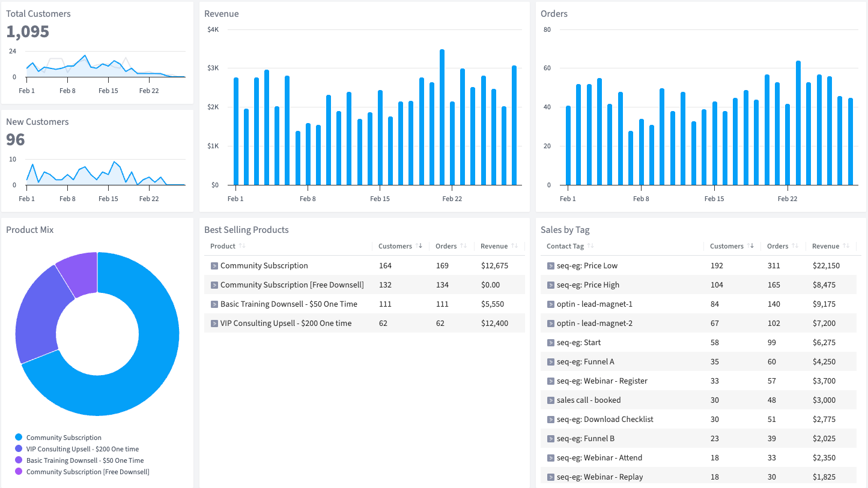This screenshot has width=868, height=488.
Task: Expand the sales call - booked tag row
Action: pos(550,400)
